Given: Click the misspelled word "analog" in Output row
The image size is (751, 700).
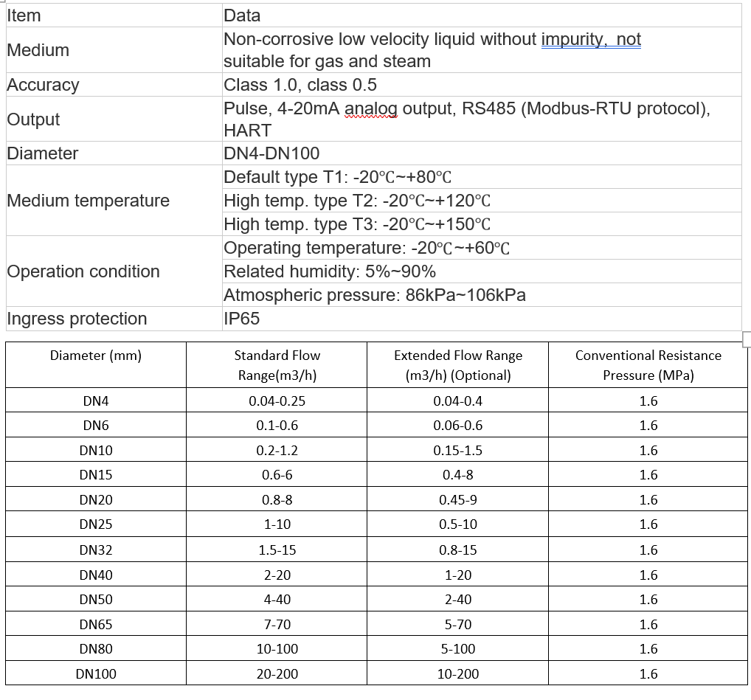Looking at the screenshot, I should tap(371, 108).
